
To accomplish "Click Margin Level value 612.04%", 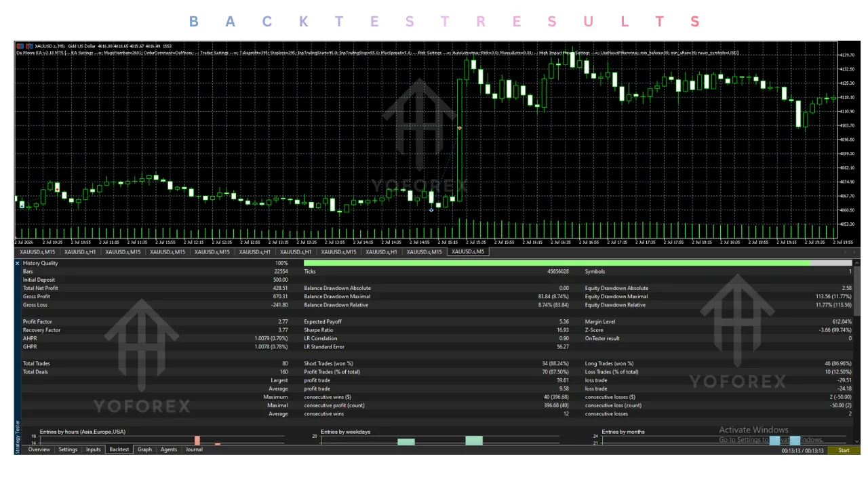I will pos(842,321).
